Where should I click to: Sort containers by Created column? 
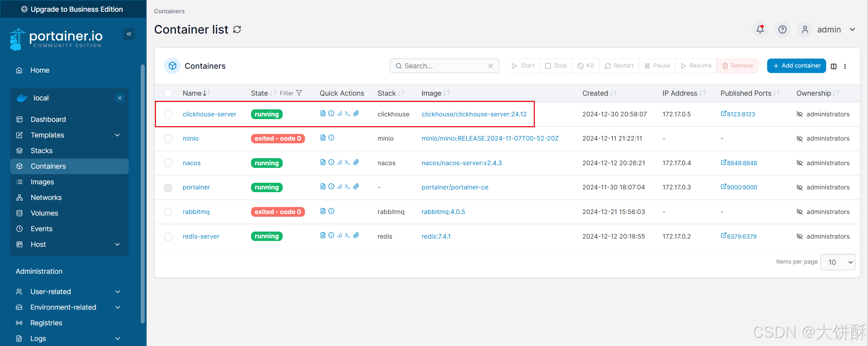point(599,93)
